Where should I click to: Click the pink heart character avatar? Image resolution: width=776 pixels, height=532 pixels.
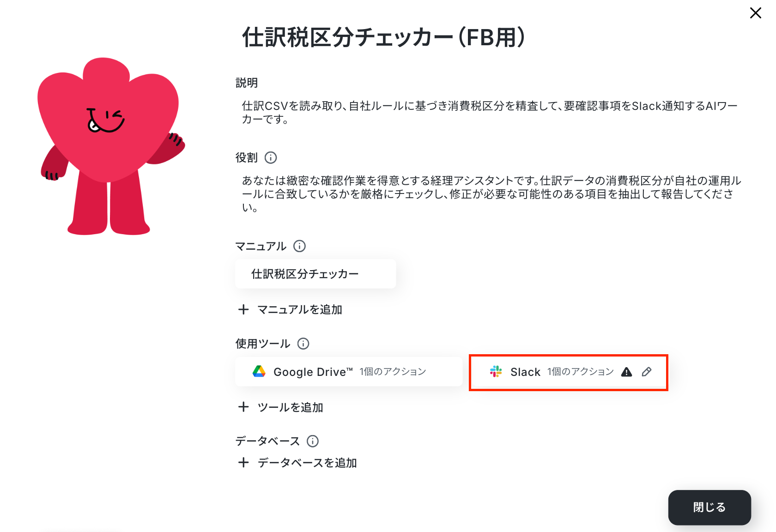pos(111,146)
